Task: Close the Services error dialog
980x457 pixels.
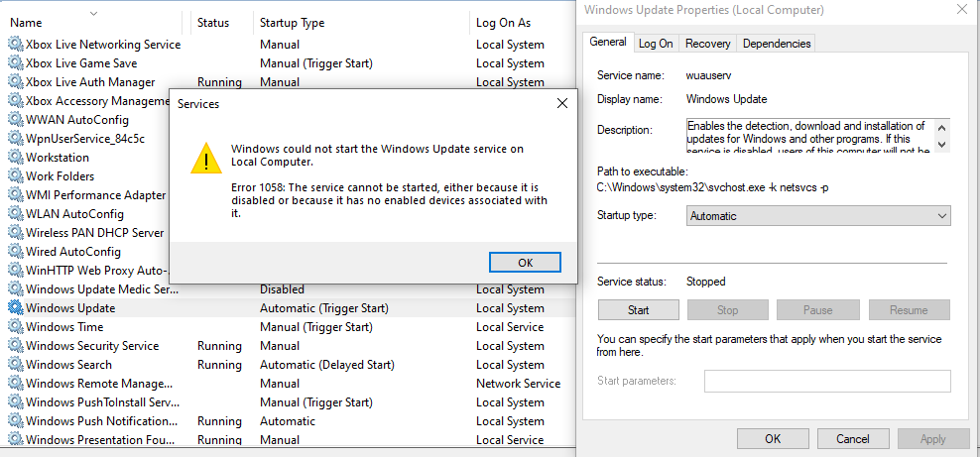Action: pyautogui.click(x=561, y=104)
